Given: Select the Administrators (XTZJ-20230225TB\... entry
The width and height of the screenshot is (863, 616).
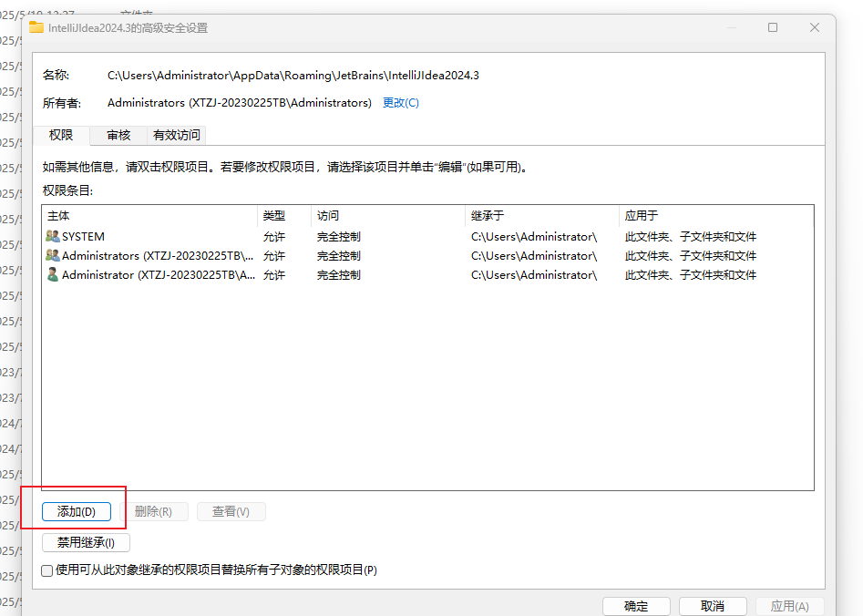Looking at the screenshot, I should point(427,256).
